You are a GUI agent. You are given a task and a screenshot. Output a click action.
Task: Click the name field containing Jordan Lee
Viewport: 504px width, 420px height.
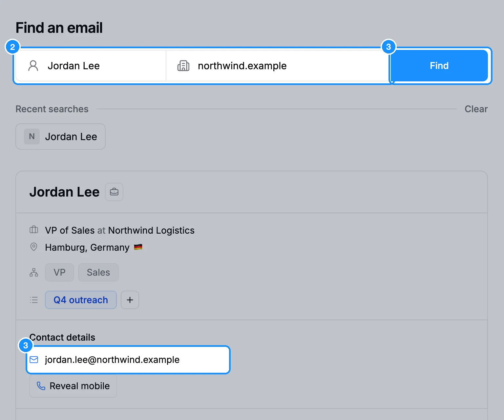91,66
